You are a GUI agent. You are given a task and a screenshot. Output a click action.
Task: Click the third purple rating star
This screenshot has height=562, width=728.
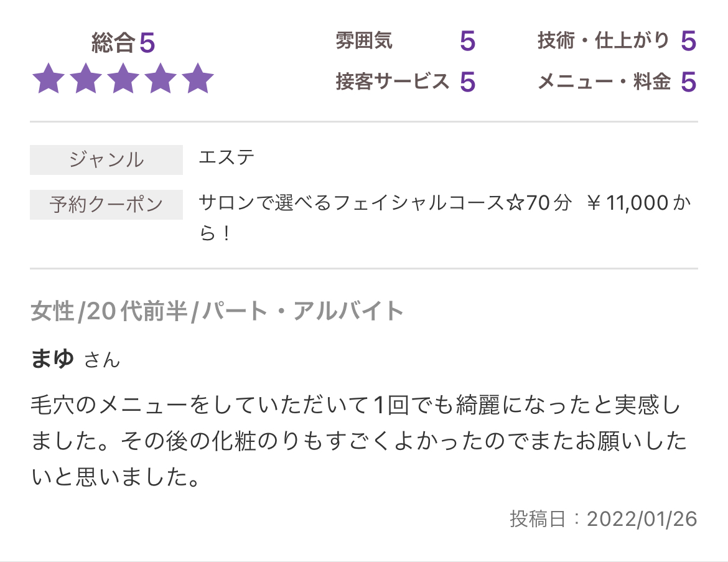click(x=123, y=78)
